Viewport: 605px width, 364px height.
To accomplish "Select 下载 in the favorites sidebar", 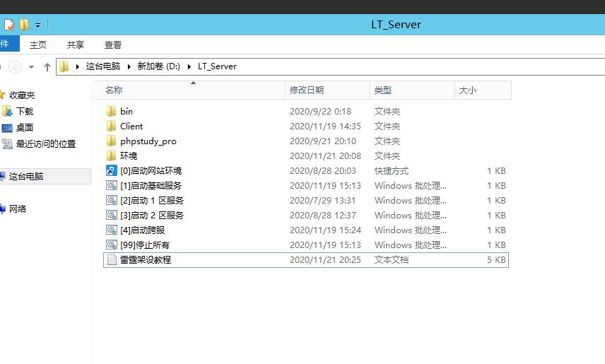I will pyautogui.click(x=25, y=111).
